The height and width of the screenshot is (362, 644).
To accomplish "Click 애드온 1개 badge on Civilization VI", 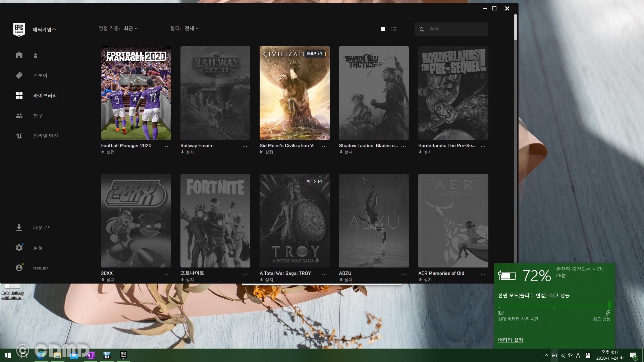I will coord(315,54).
